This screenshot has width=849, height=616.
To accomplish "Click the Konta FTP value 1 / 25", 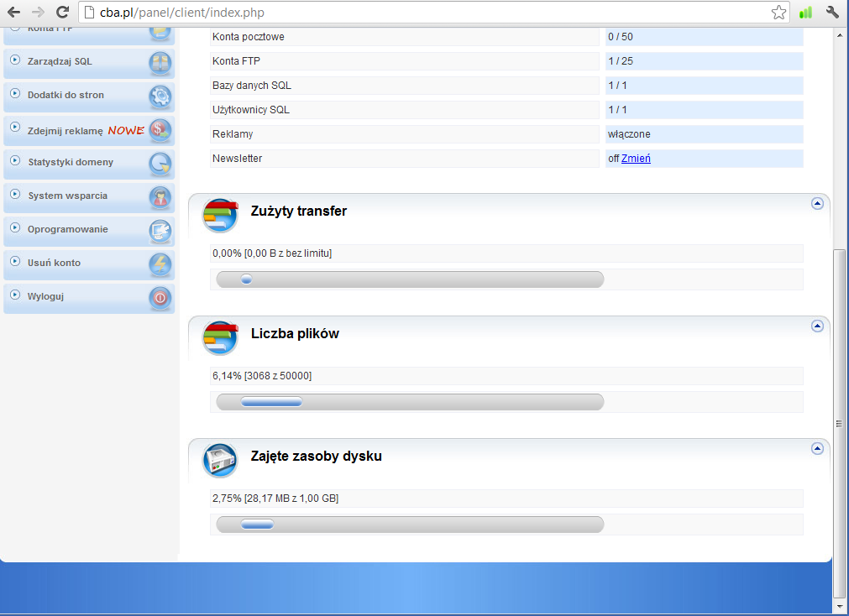I will point(621,61).
